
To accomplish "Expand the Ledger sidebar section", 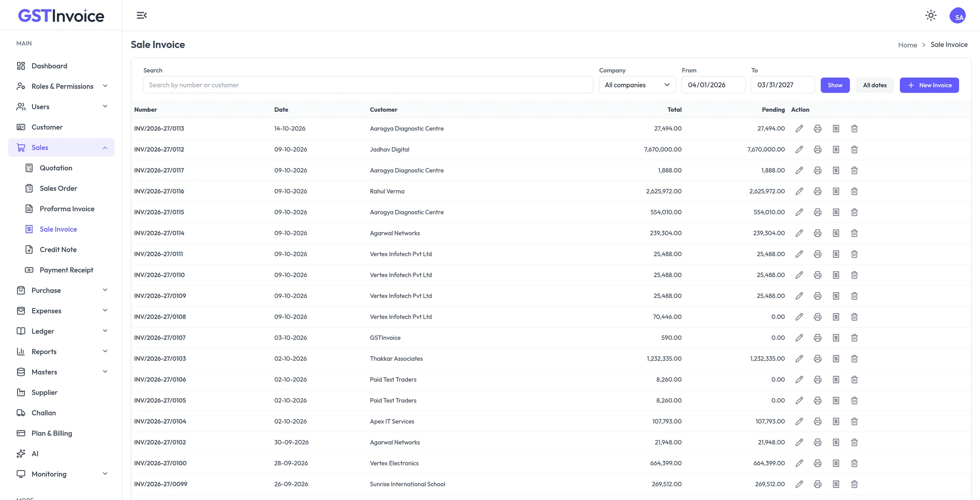I will pos(61,331).
